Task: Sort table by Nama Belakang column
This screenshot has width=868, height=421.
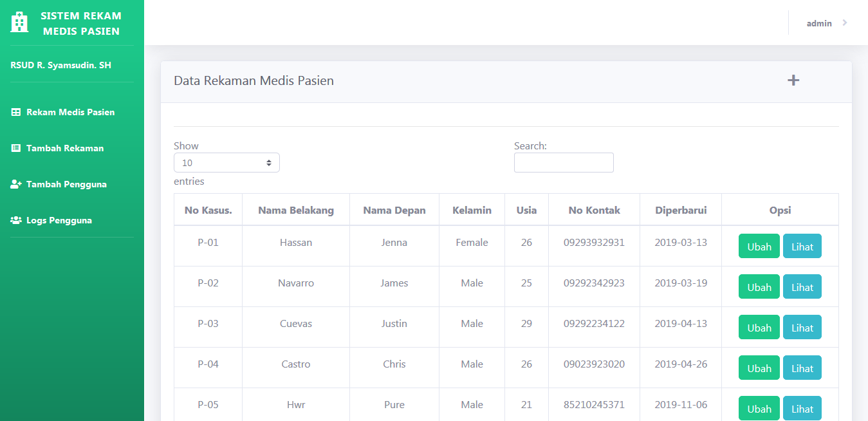Action: point(296,210)
